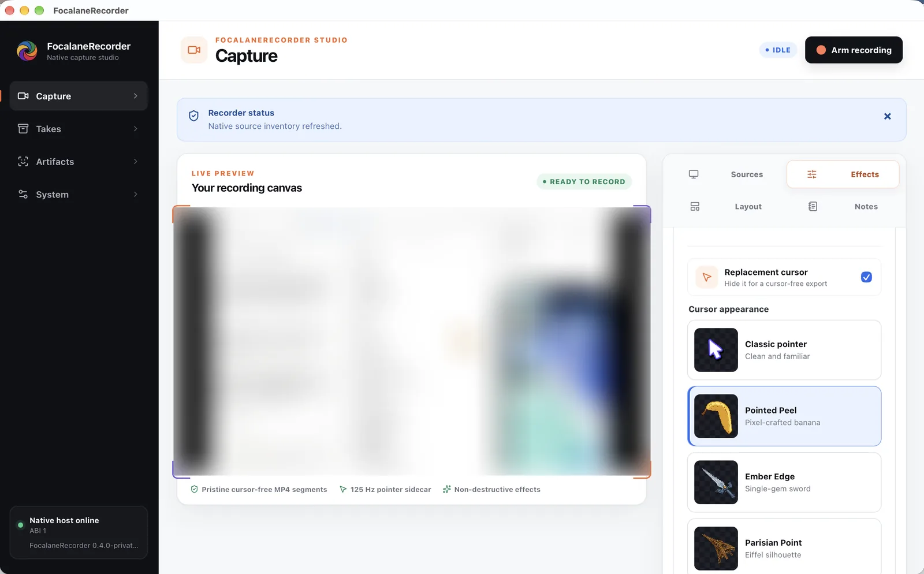Expand the Artifacts chevron in sidebar

[x=136, y=162]
